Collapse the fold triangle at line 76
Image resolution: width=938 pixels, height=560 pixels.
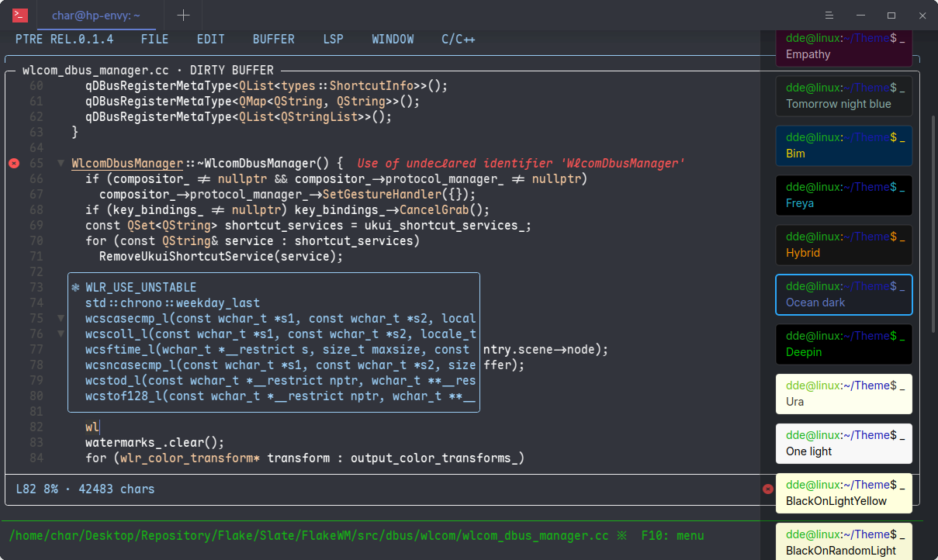pyautogui.click(x=61, y=334)
